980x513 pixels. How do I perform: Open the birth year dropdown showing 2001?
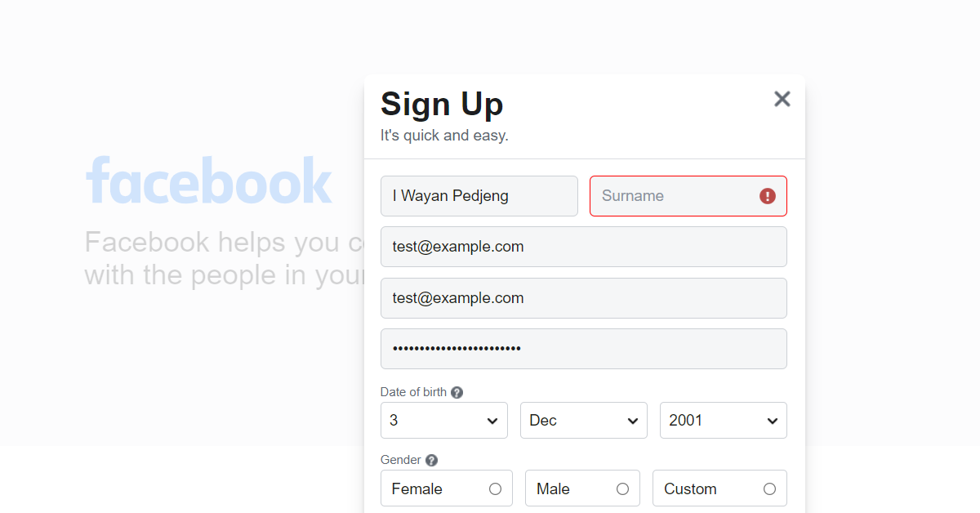tap(723, 420)
